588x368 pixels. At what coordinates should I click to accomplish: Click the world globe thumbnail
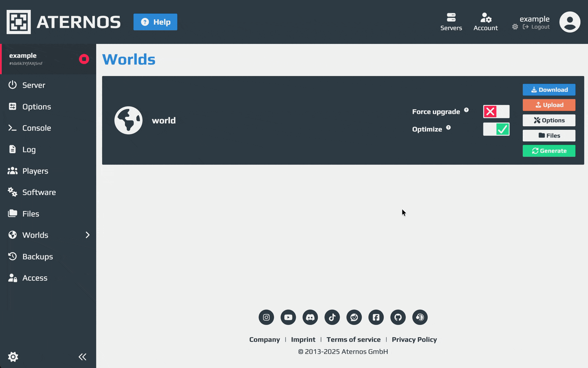pos(128,121)
